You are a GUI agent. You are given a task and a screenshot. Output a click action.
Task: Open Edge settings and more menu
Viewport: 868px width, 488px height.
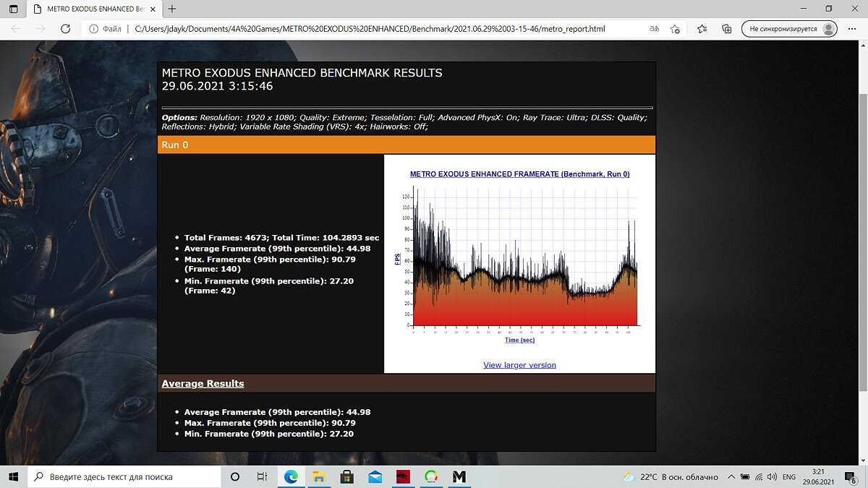click(x=852, y=29)
